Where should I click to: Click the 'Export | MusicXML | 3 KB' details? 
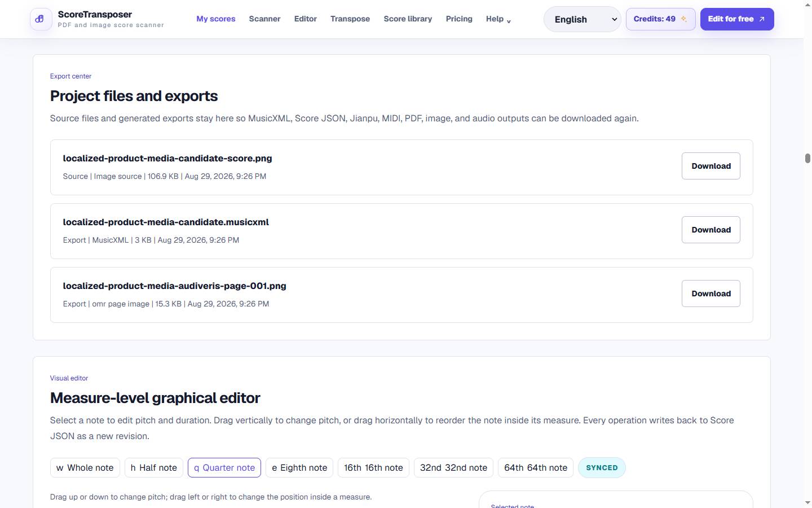[x=151, y=240]
